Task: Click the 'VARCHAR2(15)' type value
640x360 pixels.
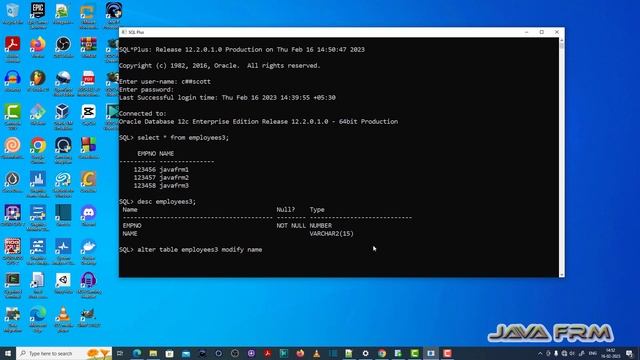Action: [331, 233]
